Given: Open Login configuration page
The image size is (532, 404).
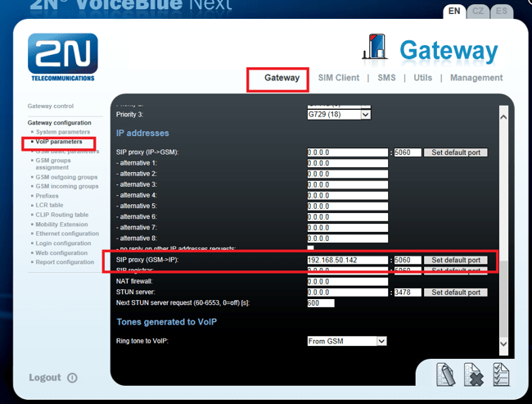Looking at the screenshot, I should [x=63, y=243].
